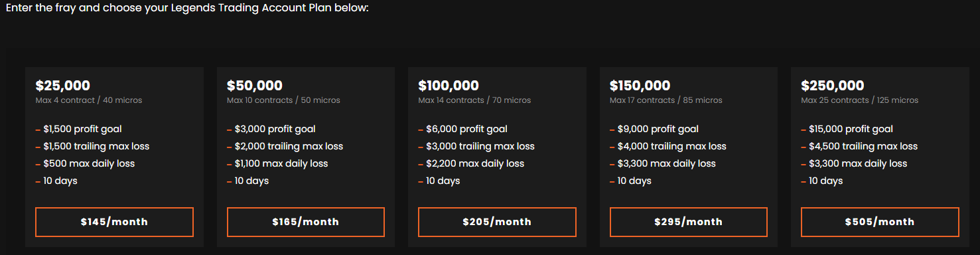
Task: Click 'Max 25 contracts / 125 micros' text
Action: pyautogui.click(x=860, y=100)
